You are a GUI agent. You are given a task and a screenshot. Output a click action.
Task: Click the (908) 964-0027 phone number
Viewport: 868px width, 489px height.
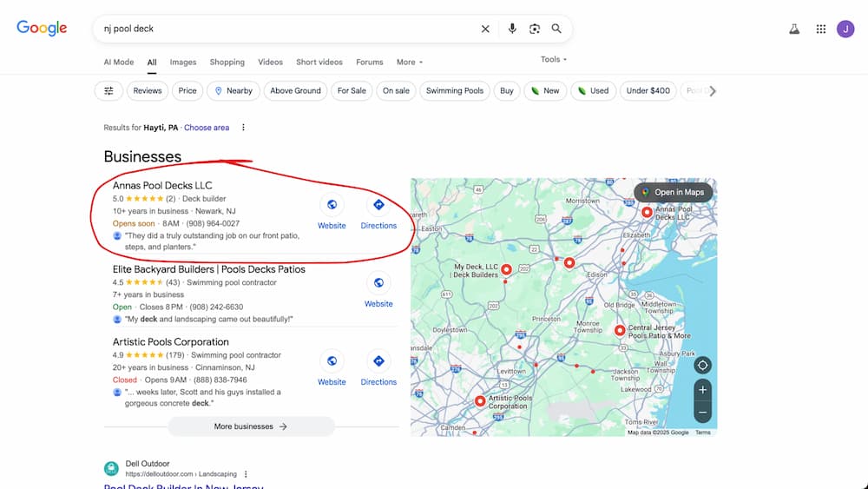point(214,224)
